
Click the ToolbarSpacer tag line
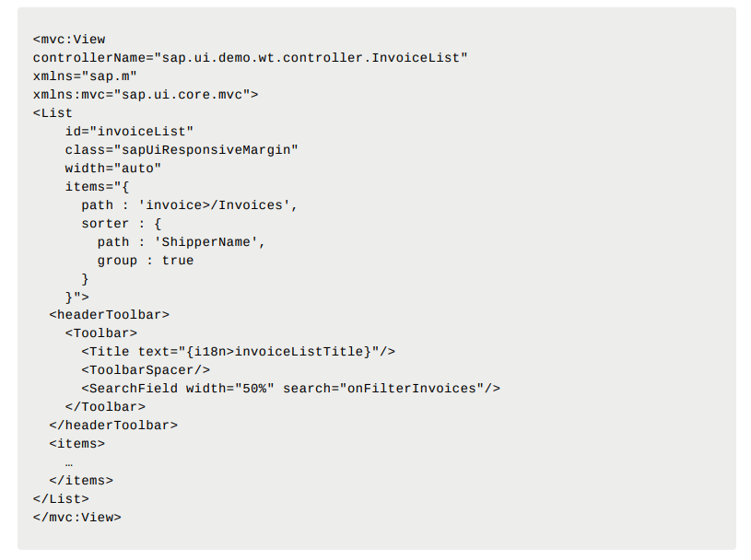[149, 370]
